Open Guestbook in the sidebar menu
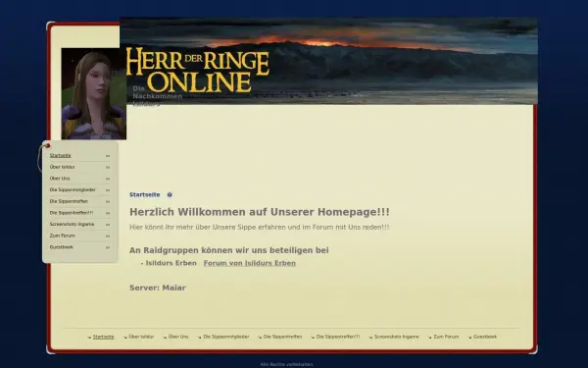Image resolution: width=588 pixels, height=368 pixels. click(61, 247)
